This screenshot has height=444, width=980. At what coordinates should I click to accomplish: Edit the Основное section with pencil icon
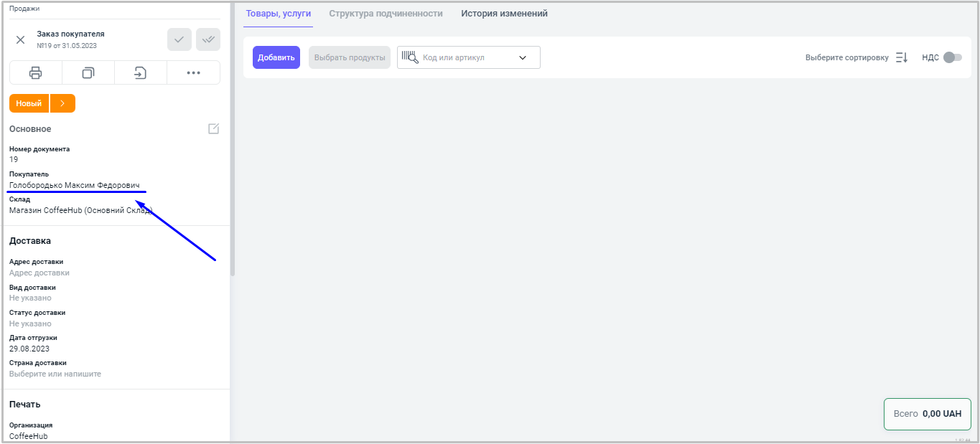point(213,129)
